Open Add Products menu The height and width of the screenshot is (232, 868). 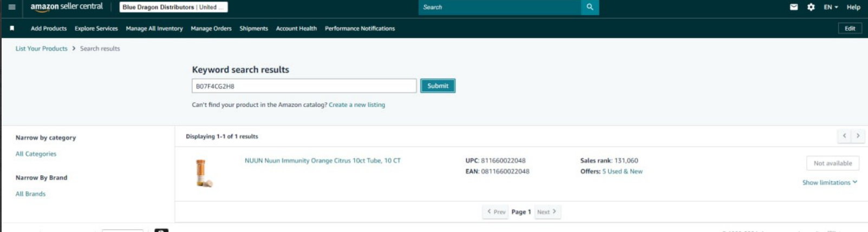49,28
